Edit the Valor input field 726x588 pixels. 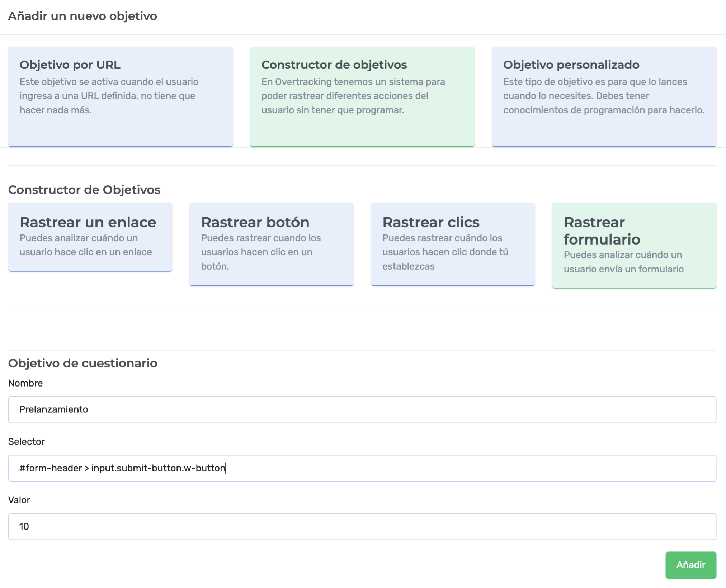[362, 527]
